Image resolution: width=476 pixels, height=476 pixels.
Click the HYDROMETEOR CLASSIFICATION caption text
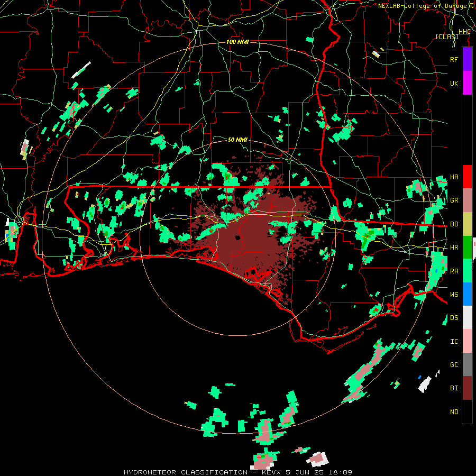click(x=186, y=472)
